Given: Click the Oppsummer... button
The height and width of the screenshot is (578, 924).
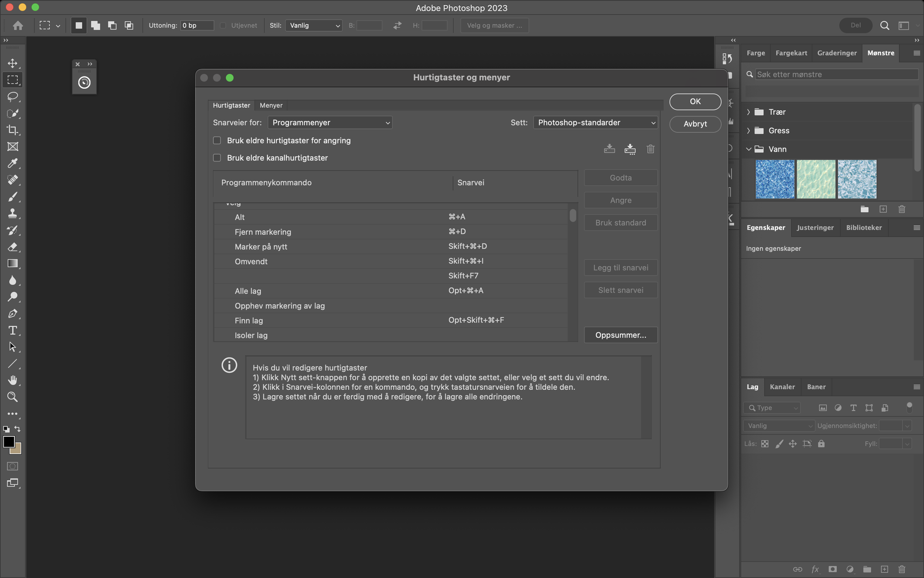Looking at the screenshot, I should 621,335.
